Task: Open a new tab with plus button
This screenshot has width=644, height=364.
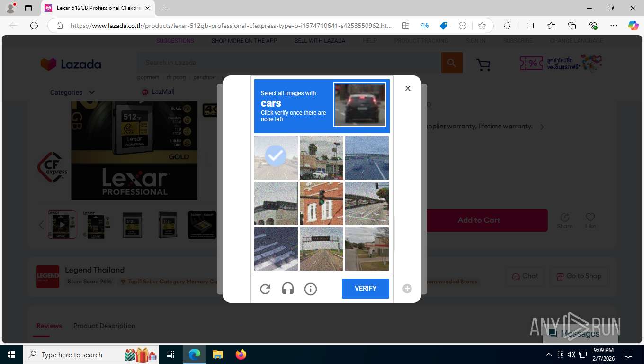Action: pos(165,8)
